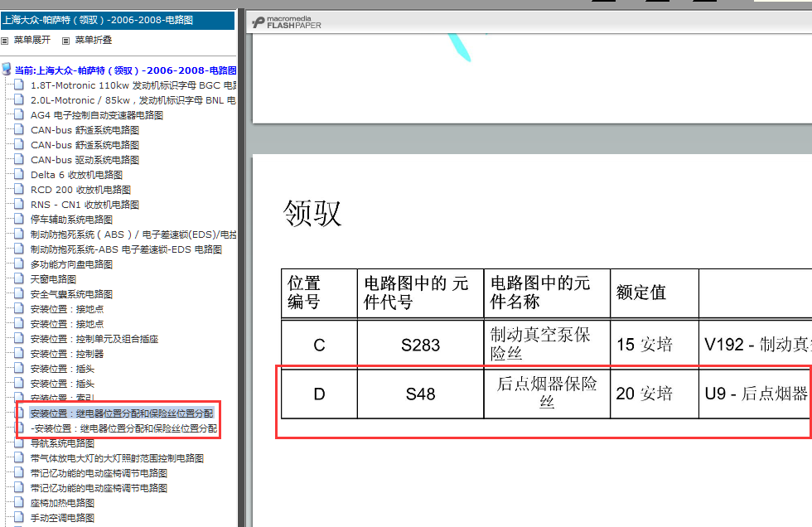Click table header 电路图中的元件代号

(421, 293)
